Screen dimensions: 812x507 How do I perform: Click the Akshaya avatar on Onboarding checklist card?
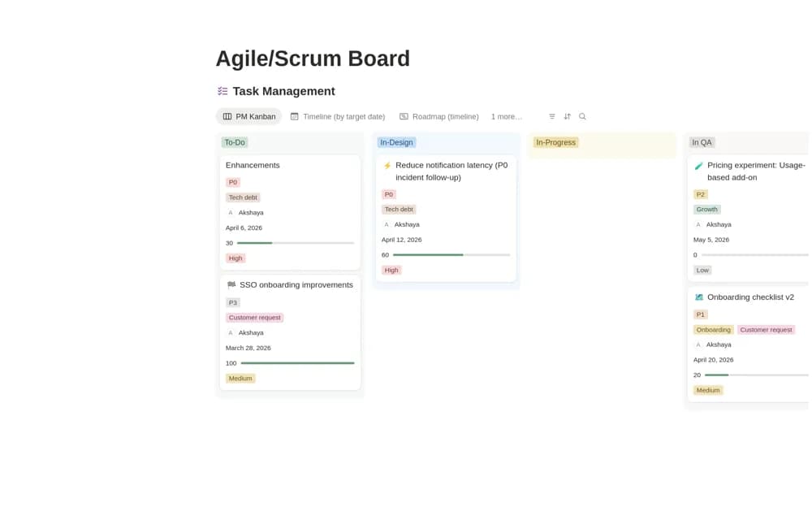(x=698, y=344)
